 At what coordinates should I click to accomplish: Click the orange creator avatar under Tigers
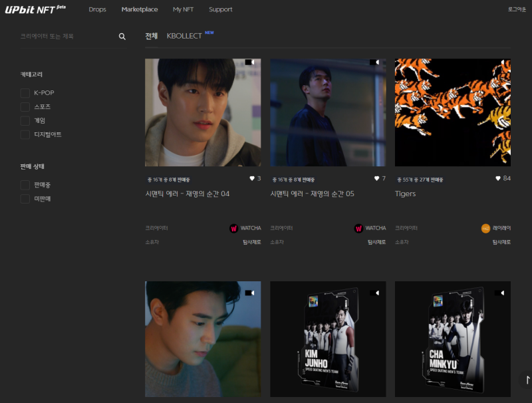[486, 228]
